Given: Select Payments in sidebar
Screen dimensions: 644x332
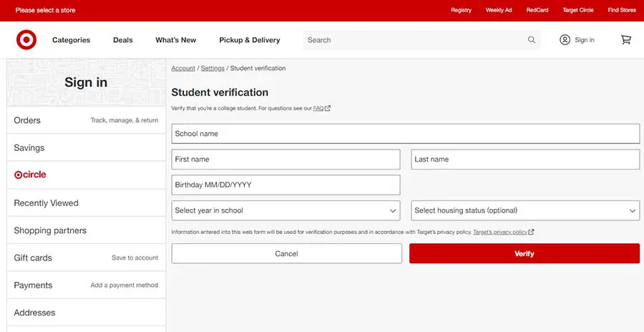Looking at the screenshot, I should [87, 285].
